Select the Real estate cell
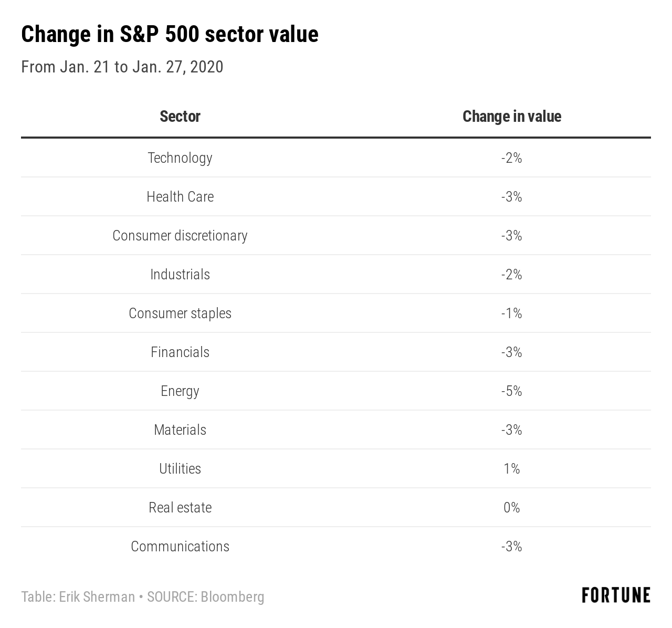 pos(180,508)
